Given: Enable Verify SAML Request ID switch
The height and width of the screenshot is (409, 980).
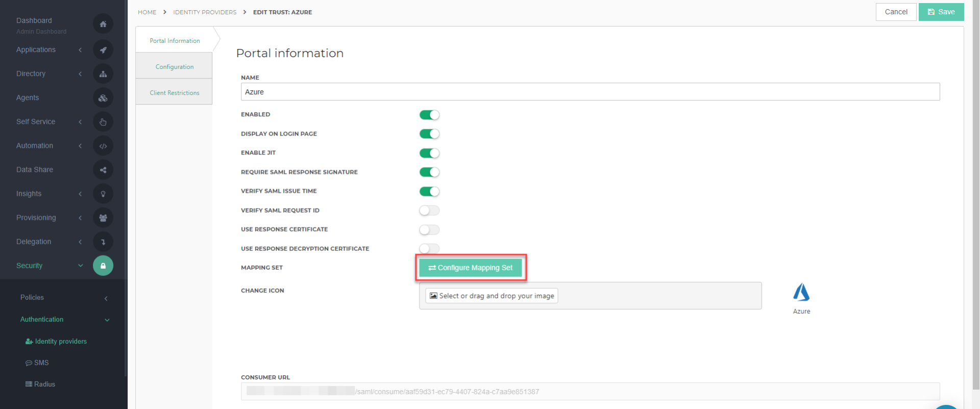Looking at the screenshot, I should click(429, 210).
